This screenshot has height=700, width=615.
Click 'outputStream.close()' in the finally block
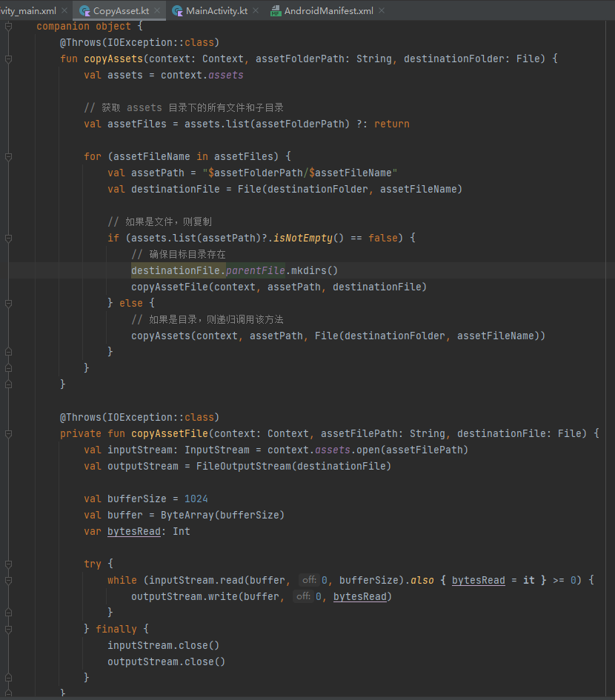pos(166,661)
